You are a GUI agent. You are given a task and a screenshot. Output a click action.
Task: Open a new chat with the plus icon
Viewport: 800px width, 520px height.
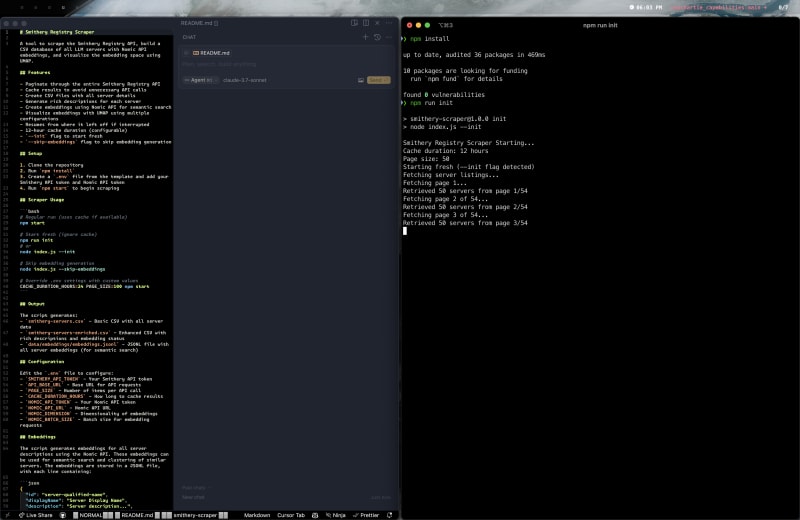tap(365, 37)
